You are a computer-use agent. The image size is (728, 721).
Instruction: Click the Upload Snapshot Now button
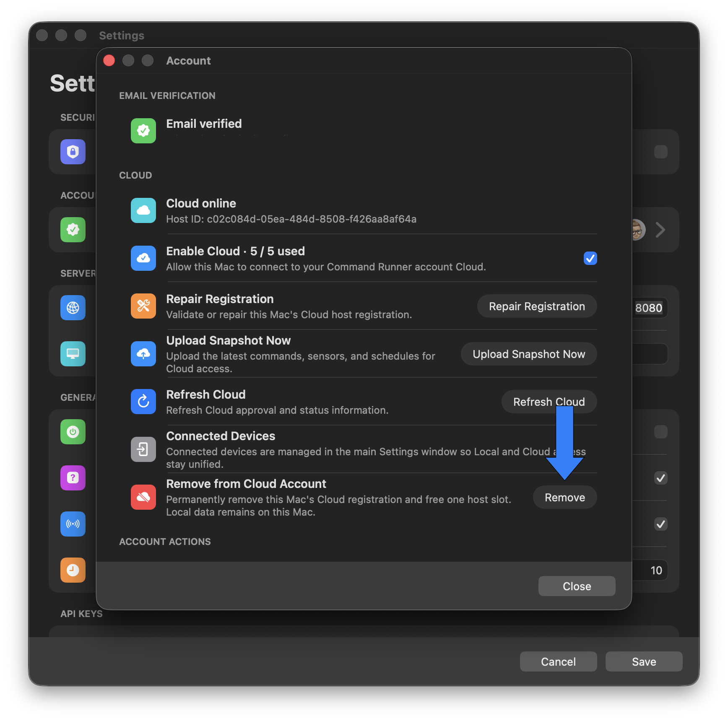click(x=529, y=354)
